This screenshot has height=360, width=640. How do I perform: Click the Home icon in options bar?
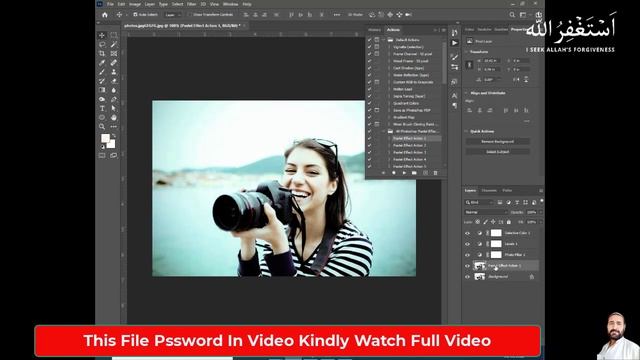pos(105,15)
